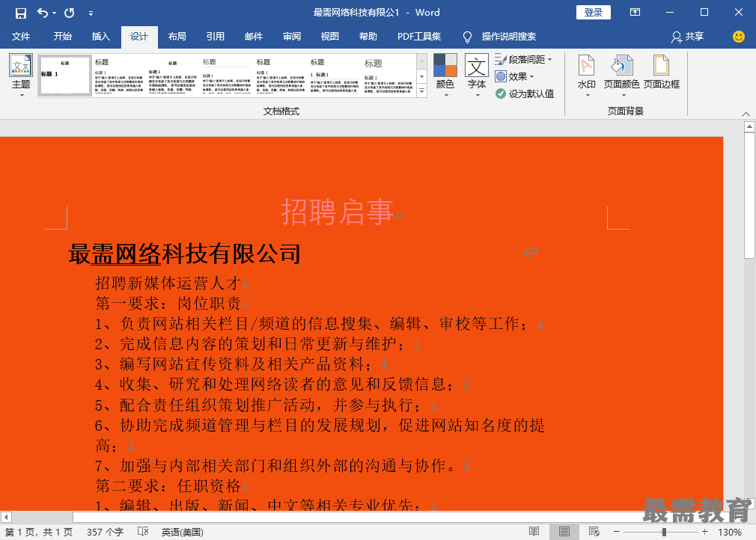Share the document via 共享
This screenshot has width=756, height=540.
(688, 37)
